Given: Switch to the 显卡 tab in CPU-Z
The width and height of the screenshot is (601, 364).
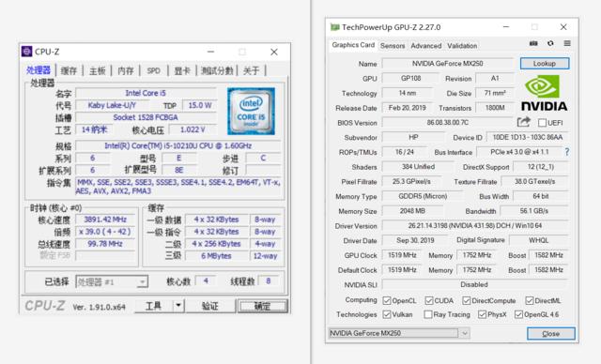Looking at the screenshot, I should click(x=182, y=70).
